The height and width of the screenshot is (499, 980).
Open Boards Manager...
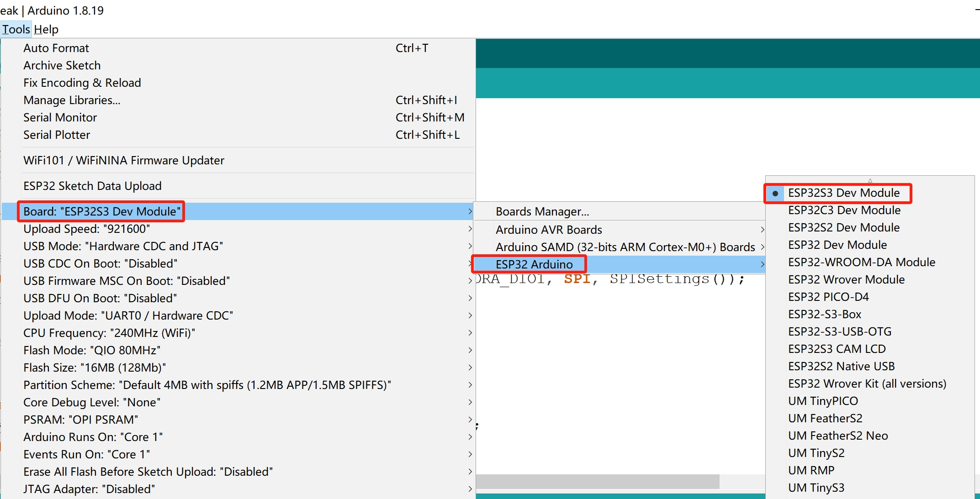pyautogui.click(x=620, y=211)
